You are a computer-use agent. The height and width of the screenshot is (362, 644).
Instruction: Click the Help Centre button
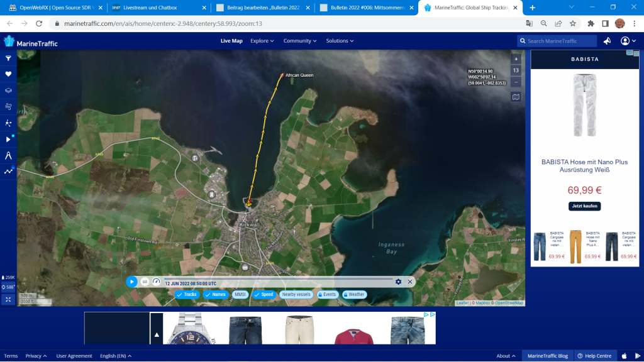(595, 356)
